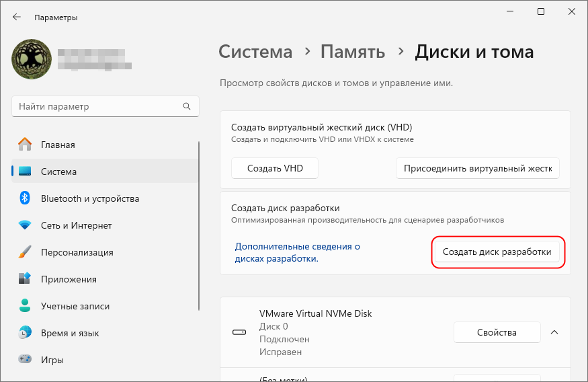Click the sidebar vertical scrollbar
This screenshot has width=588, height=382.
coord(199,226)
